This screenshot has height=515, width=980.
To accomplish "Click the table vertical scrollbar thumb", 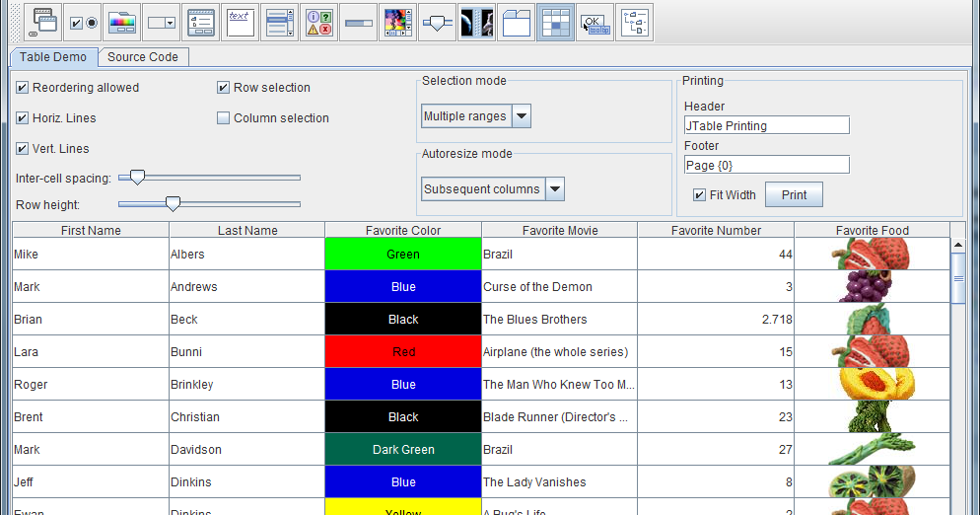I will tap(958, 278).
